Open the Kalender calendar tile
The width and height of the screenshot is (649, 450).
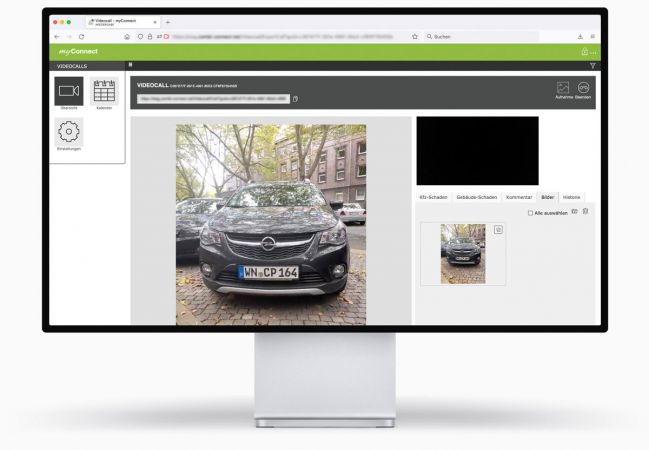tap(104, 91)
